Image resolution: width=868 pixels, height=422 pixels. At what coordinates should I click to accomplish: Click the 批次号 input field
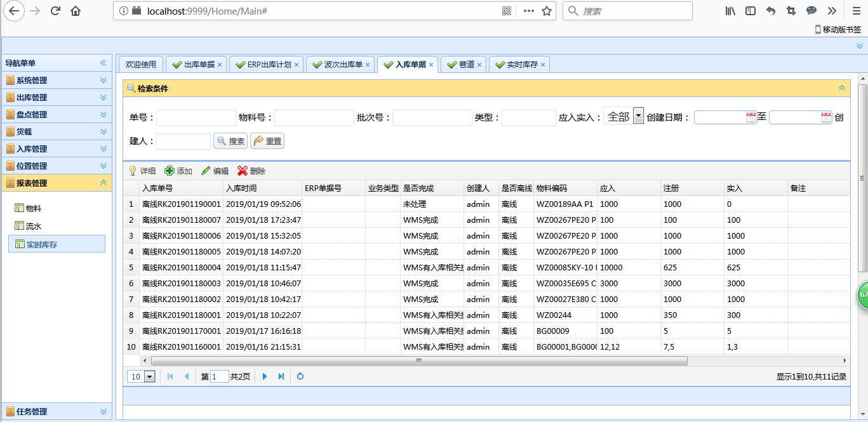tap(432, 118)
